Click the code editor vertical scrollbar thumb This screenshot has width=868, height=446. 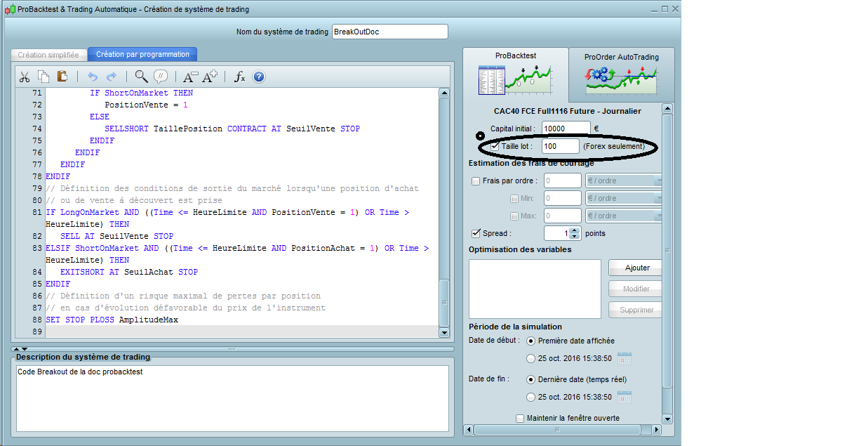[x=443, y=302]
